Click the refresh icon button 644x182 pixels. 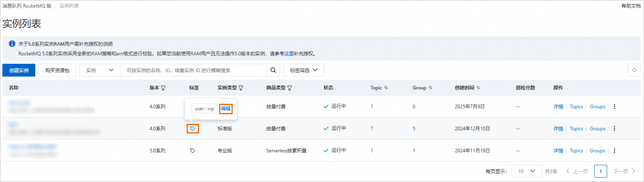(x=634, y=70)
